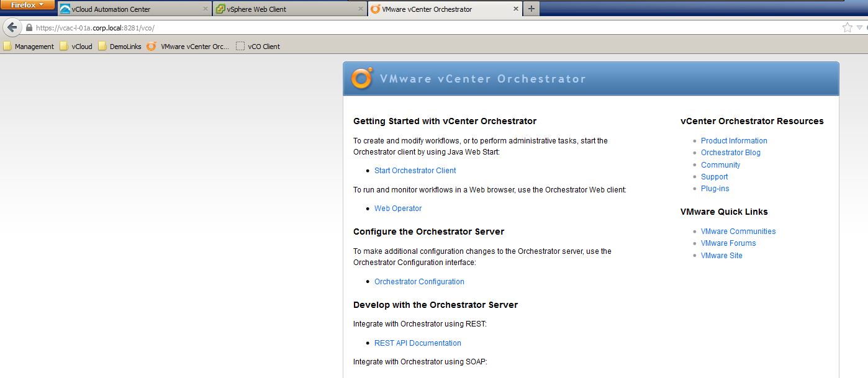Click the vCenter Orchestrator tab favicon

point(375,9)
